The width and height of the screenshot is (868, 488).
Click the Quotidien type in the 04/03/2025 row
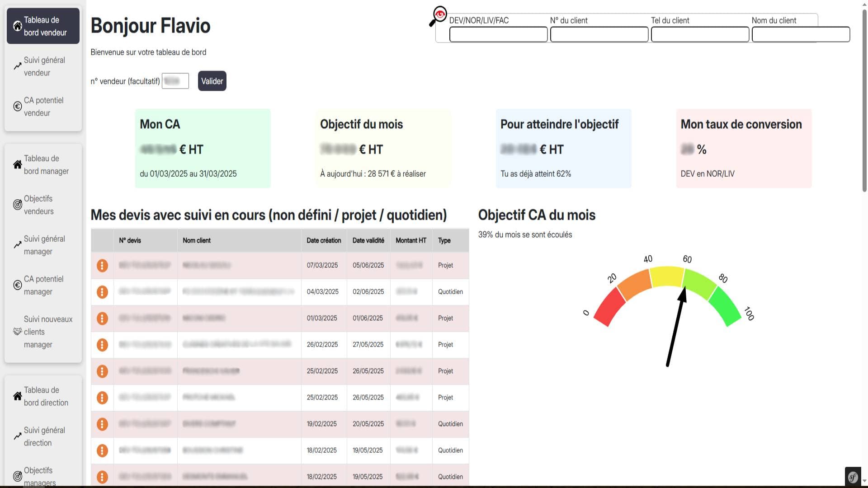(x=450, y=292)
